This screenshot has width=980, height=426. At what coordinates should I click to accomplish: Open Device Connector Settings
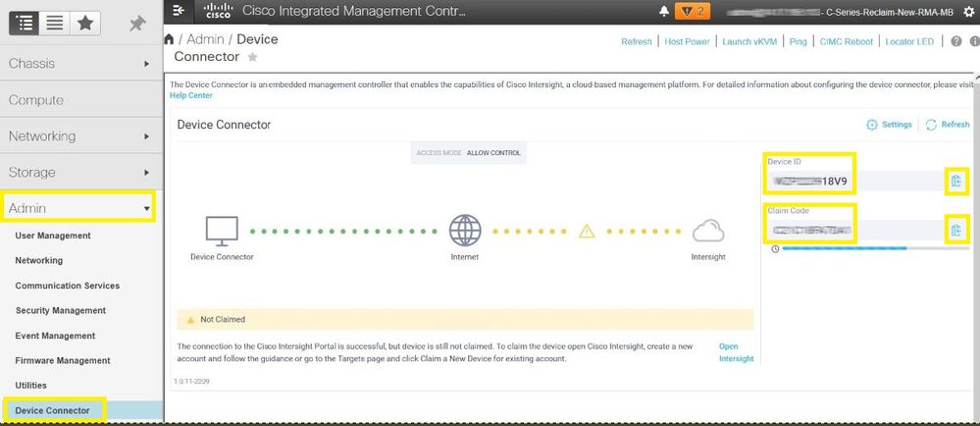click(x=889, y=125)
